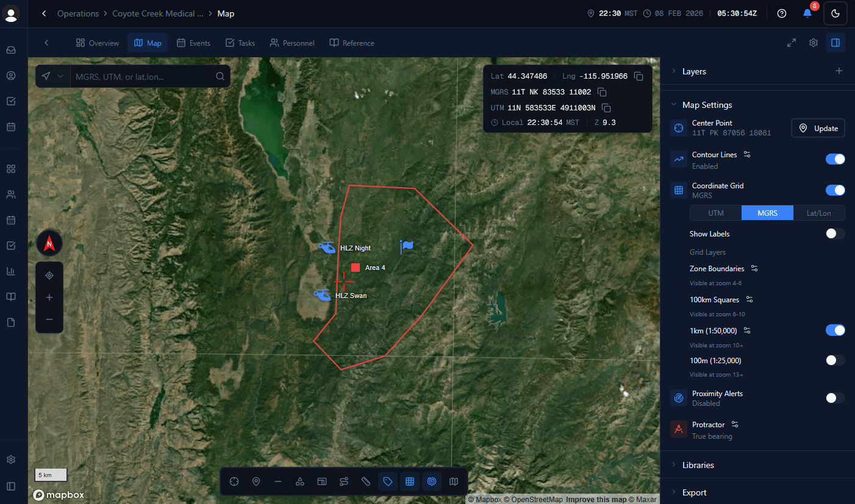The width and height of the screenshot is (855, 504).
Task: Reset map orientation with the compass
Action: 49,243
